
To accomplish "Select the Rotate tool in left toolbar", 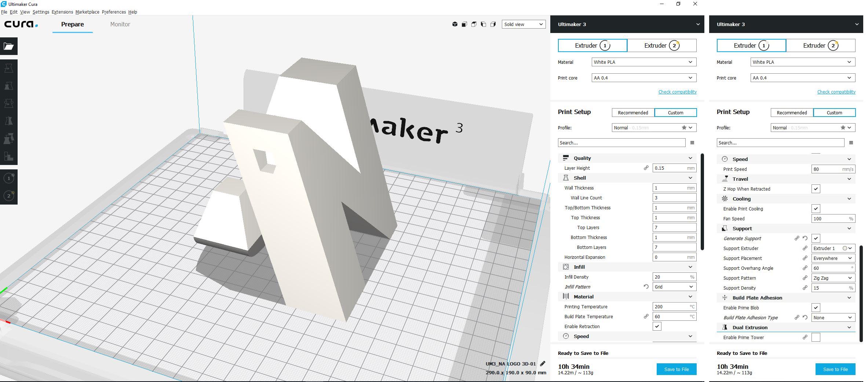I will [9, 103].
